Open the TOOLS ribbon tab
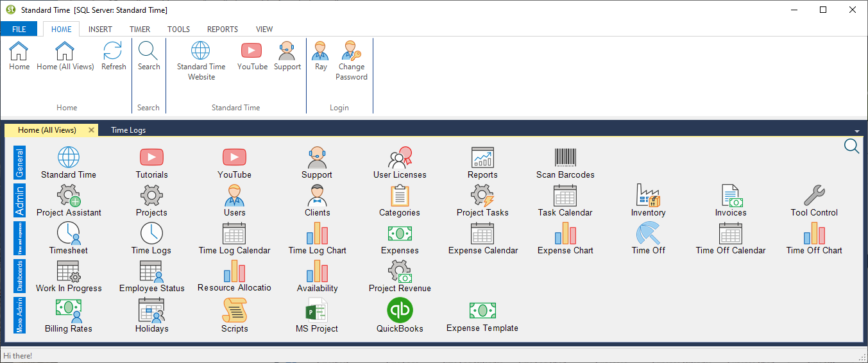Viewport: 868px width, 363px height. click(x=179, y=29)
